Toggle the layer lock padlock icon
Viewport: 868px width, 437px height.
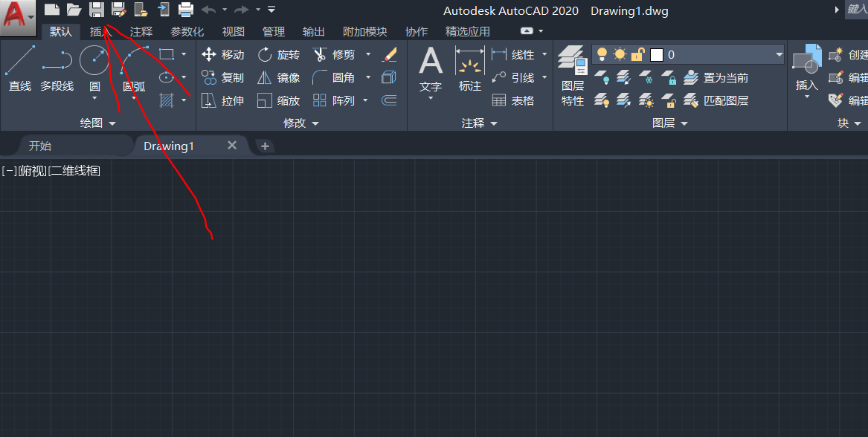click(637, 54)
